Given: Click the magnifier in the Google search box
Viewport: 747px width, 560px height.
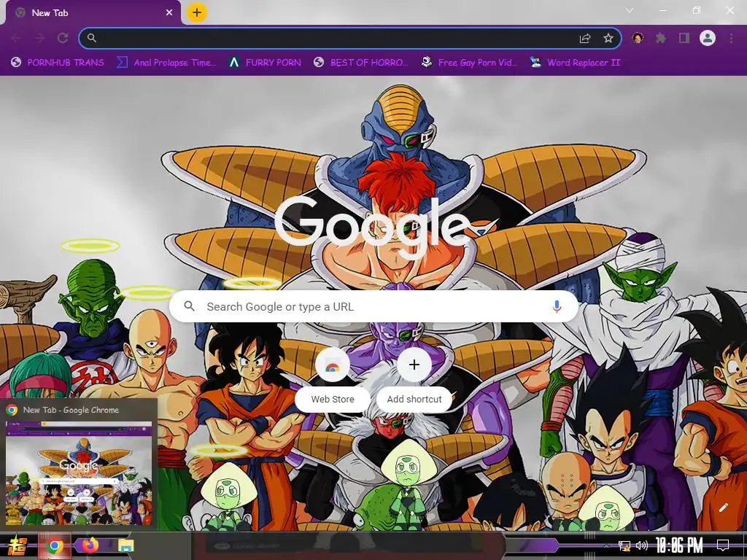Looking at the screenshot, I should click(190, 306).
